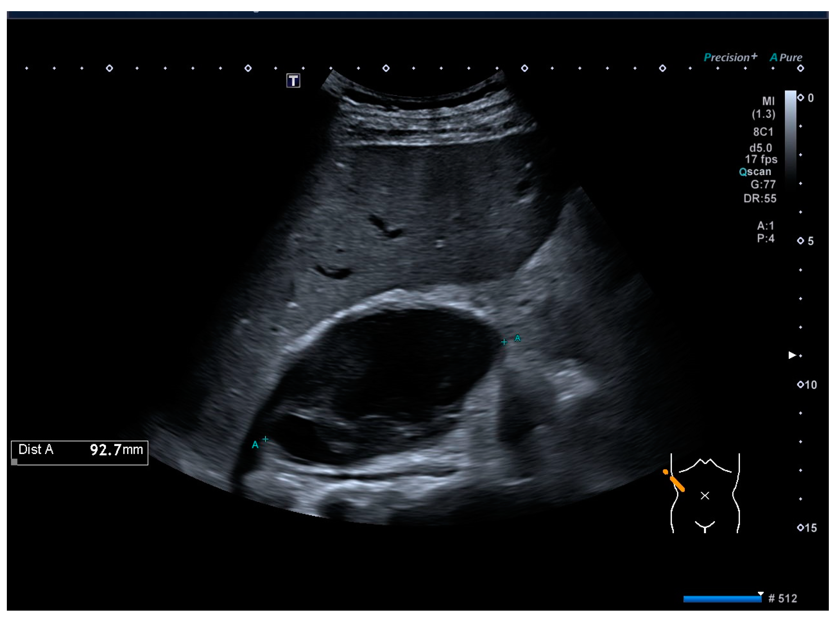Click the 8C1 transducer label
This screenshot has height=620, width=840.
pos(763,132)
